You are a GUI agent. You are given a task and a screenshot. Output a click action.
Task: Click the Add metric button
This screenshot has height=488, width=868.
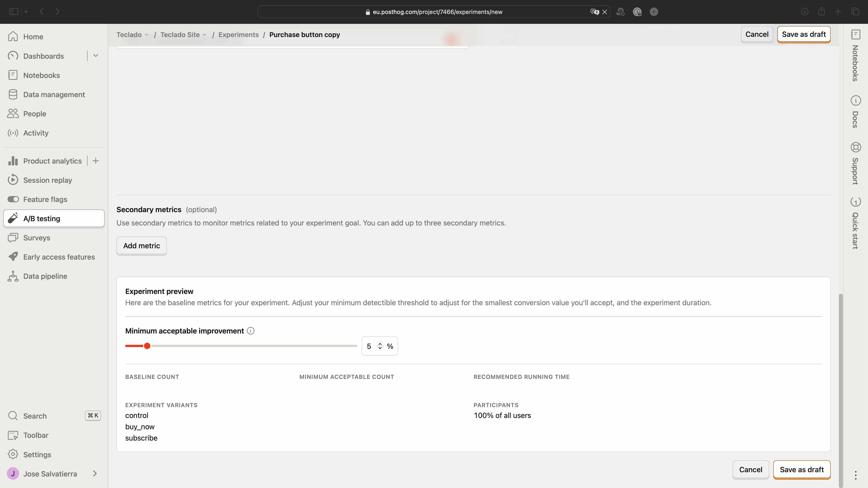click(x=142, y=246)
